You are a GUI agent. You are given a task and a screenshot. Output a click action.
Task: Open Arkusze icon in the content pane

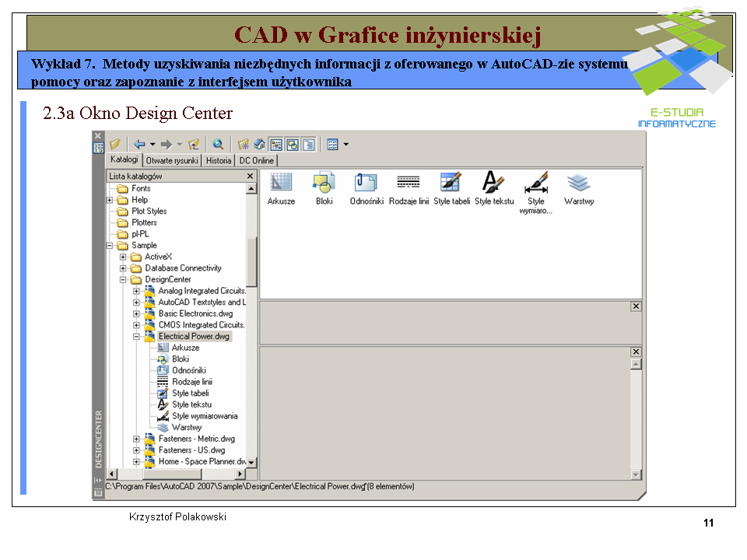pos(281,188)
